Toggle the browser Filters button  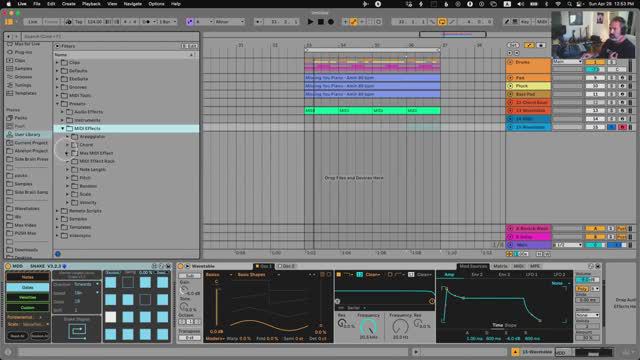65,46
